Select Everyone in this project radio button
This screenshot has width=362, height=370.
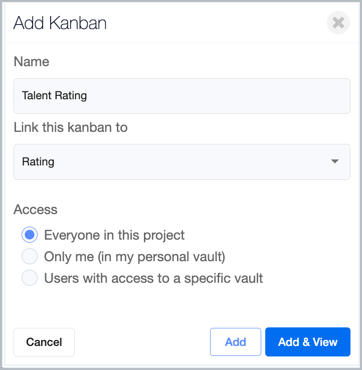(29, 235)
